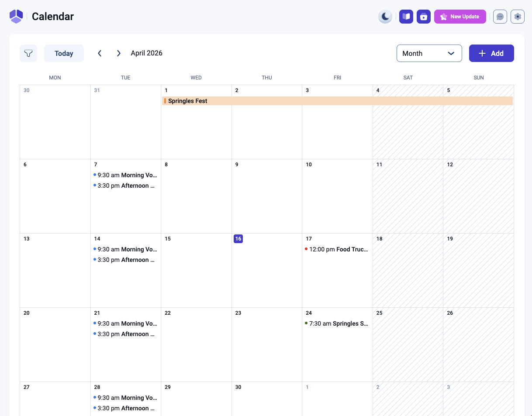The width and height of the screenshot is (532, 416).
Task: Open the settings gear icon
Action: (x=518, y=17)
